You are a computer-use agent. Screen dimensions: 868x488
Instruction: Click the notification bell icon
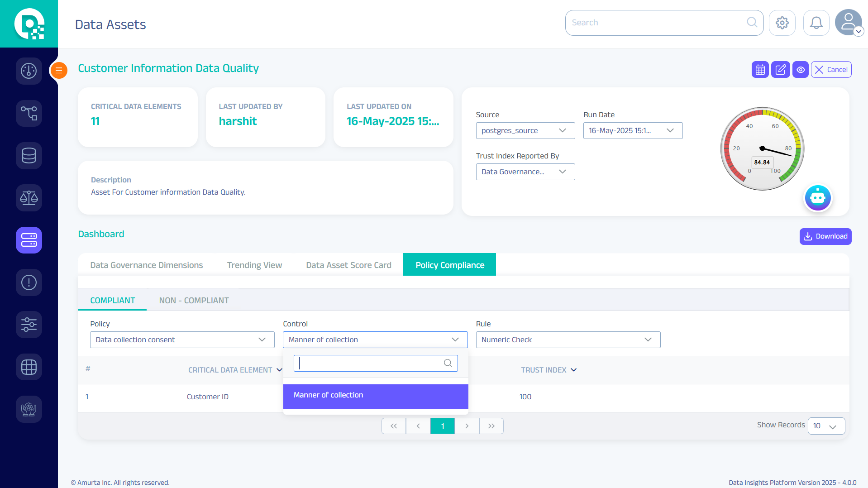tap(816, 23)
